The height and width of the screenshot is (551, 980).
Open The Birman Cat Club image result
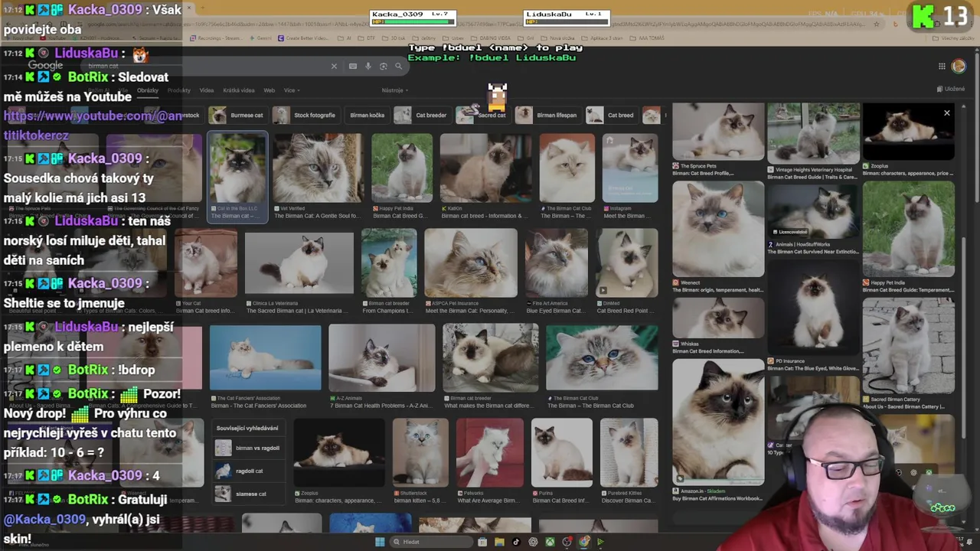[567, 168]
